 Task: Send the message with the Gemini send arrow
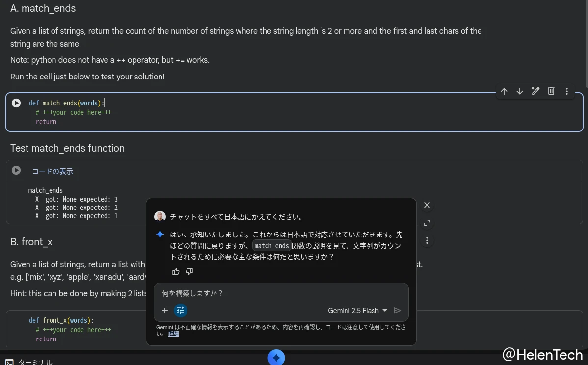398,310
